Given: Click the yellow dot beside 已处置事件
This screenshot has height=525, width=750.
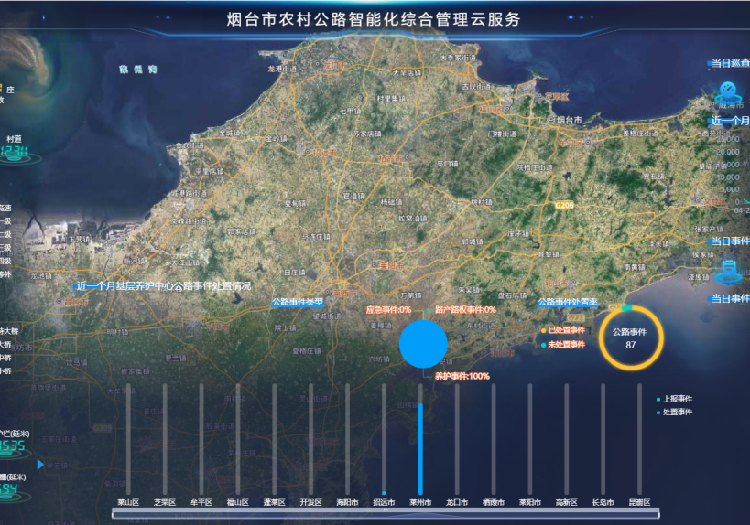Looking at the screenshot, I should (x=543, y=330).
